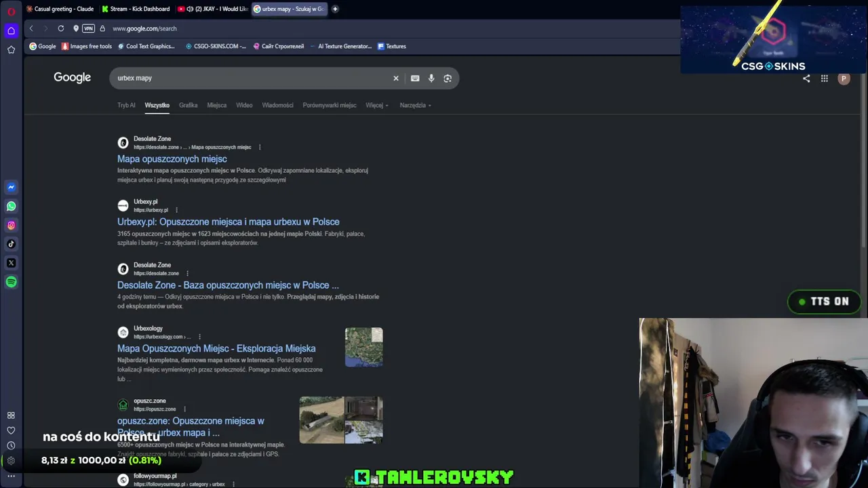Open the Urbexology map thumbnail

pos(364,347)
